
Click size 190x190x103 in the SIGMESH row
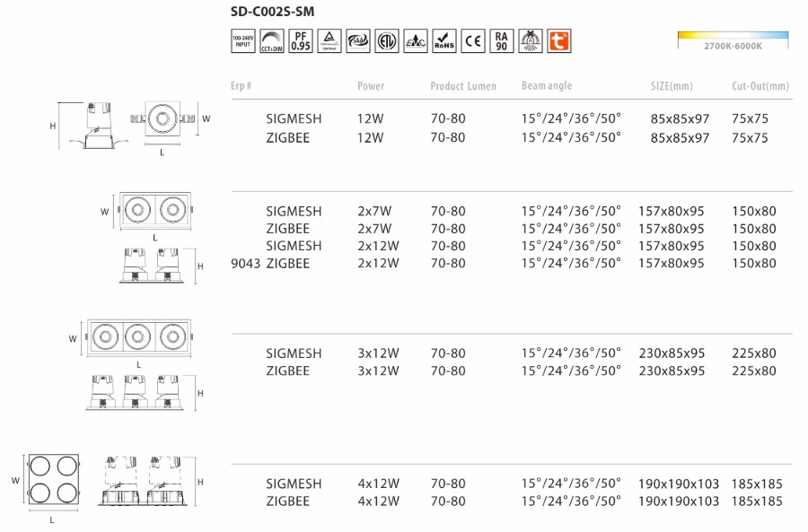coord(678,484)
